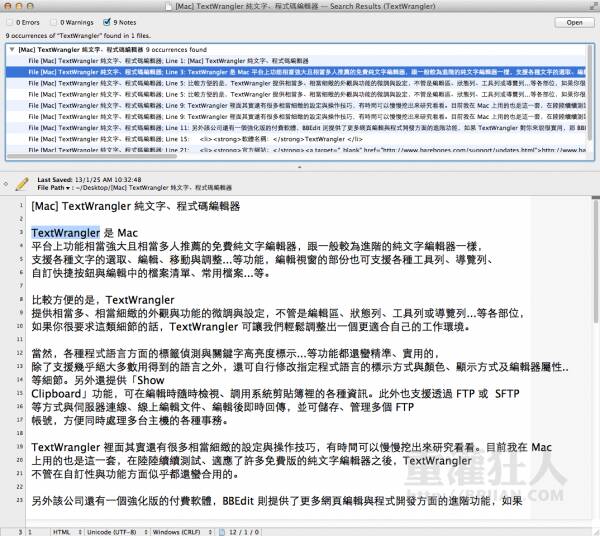Select the Line 1 search result row
Viewport: 600px width, 536px height.
(296, 61)
